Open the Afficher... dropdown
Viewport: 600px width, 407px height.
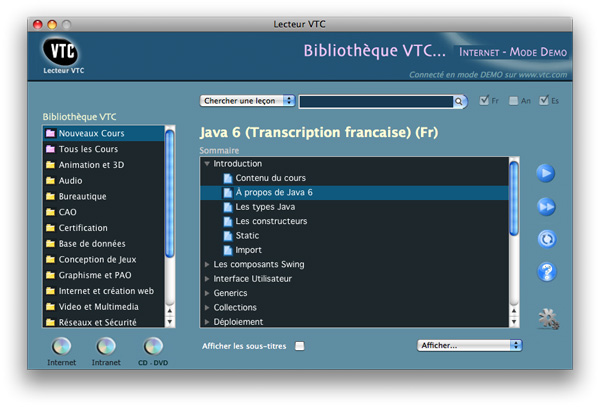point(470,345)
